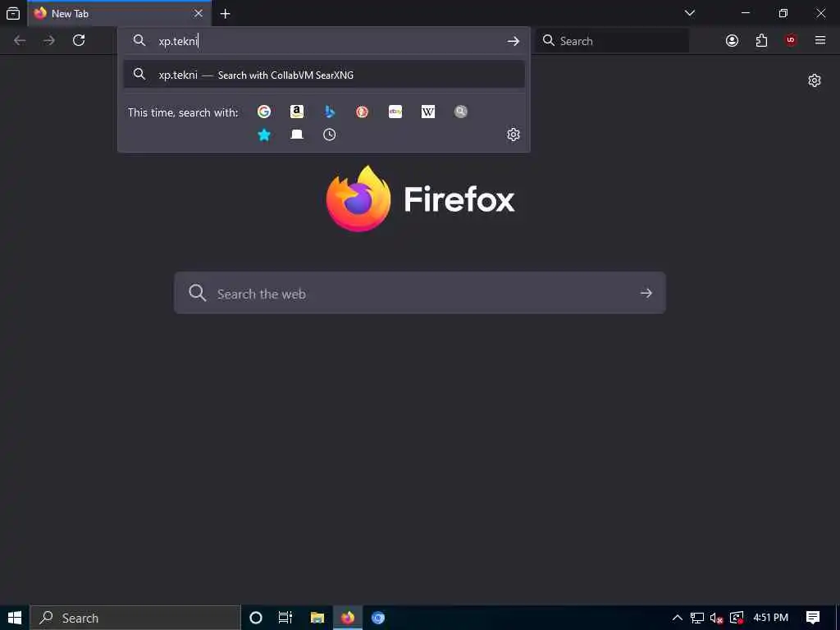Reload the current page
Image resolution: width=840 pixels, height=630 pixels.
click(79, 40)
